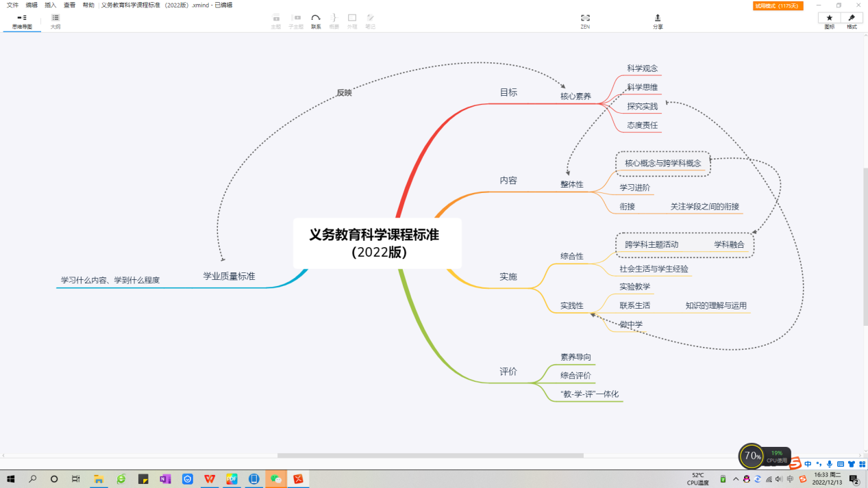Click the 70% memory usage floating widget

pyautogui.click(x=752, y=456)
